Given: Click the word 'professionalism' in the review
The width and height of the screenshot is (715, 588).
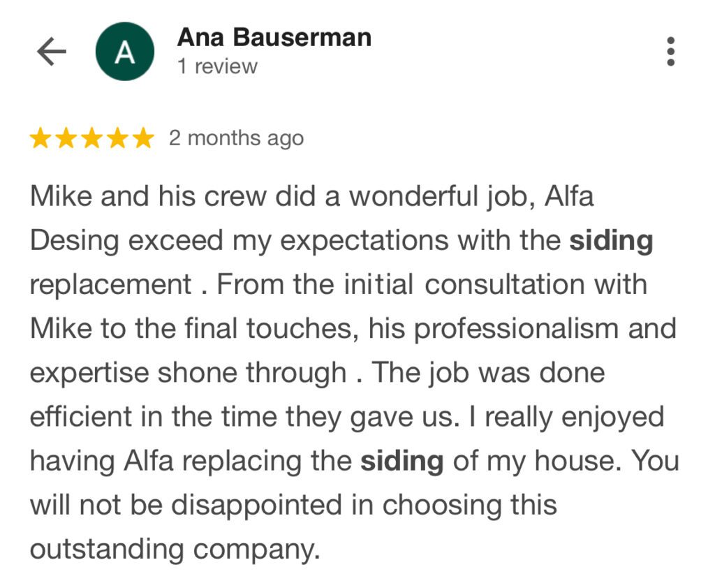Looking at the screenshot, I should click(517, 329).
